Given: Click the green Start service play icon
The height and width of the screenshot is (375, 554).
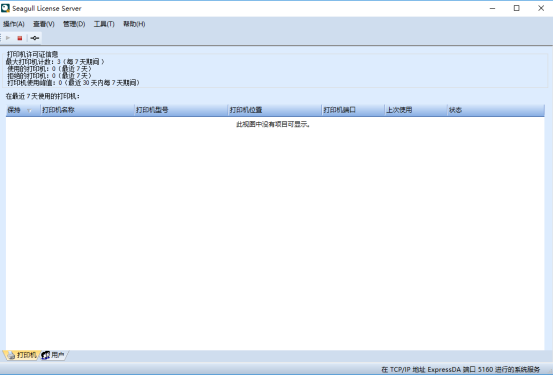Looking at the screenshot, I should (x=8, y=38).
